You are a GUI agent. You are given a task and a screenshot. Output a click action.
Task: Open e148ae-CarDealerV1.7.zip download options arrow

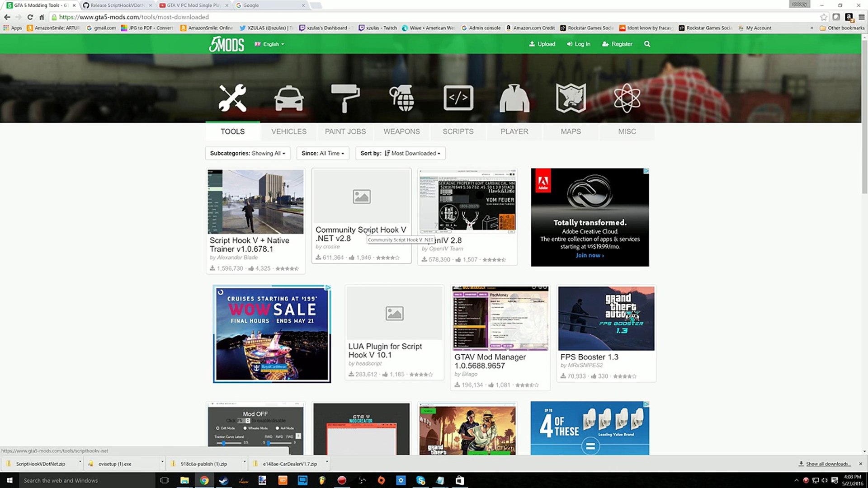pos(326,462)
